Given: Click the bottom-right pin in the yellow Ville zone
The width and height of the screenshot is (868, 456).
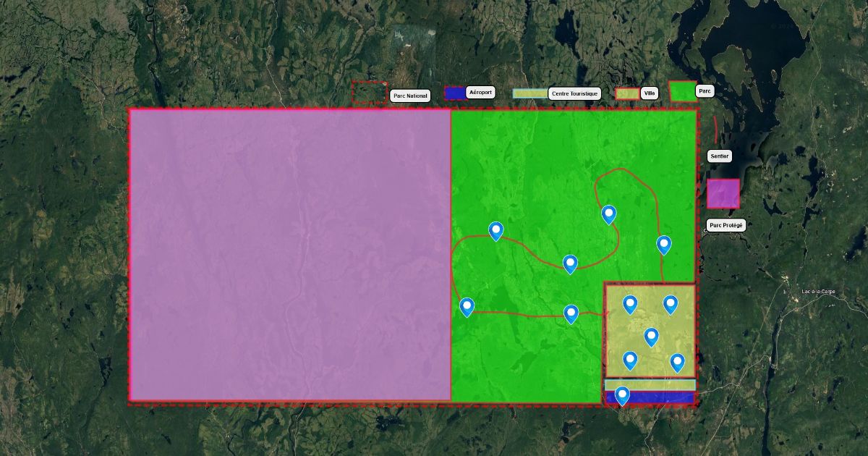Looking at the screenshot, I should [x=678, y=362].
